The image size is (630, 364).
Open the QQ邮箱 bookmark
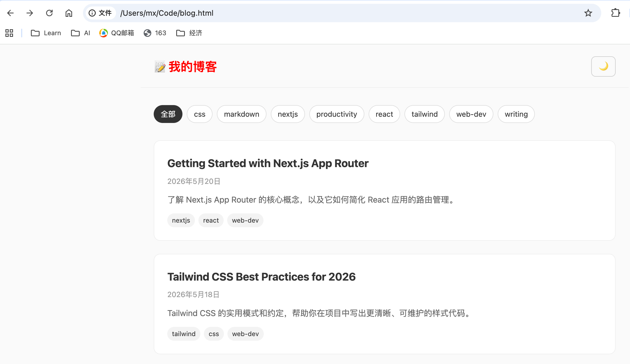(117, 33)
